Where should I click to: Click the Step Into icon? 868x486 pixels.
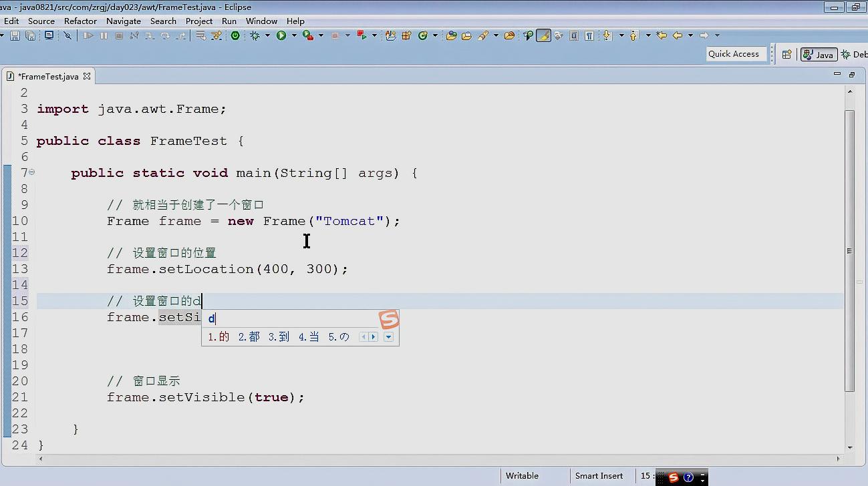[149, 35]
